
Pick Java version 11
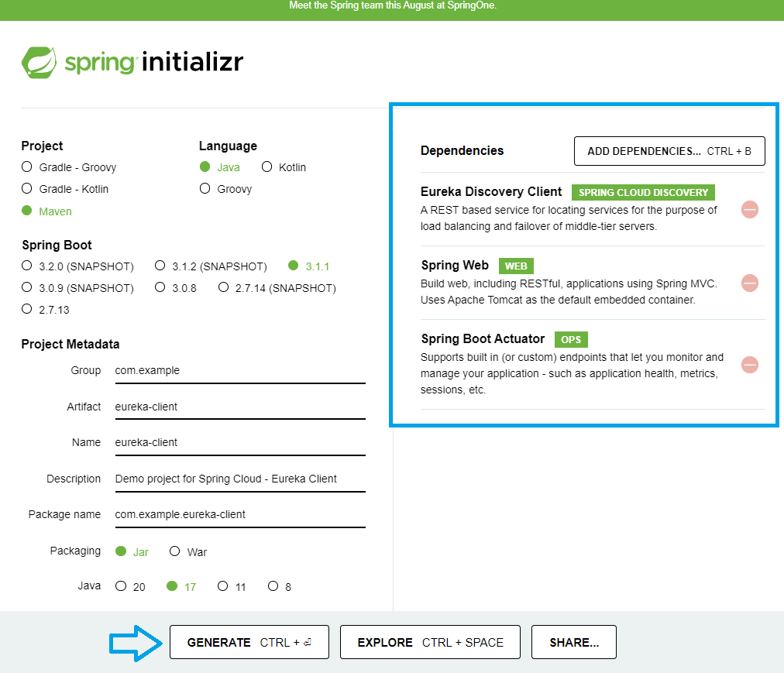pos(232,586)
